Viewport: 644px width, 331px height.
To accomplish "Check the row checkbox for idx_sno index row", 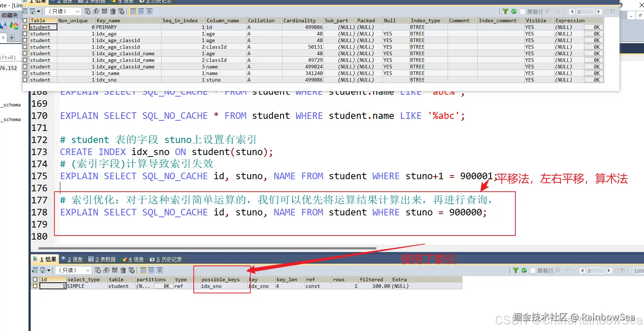I will click(x=25, y=80).
